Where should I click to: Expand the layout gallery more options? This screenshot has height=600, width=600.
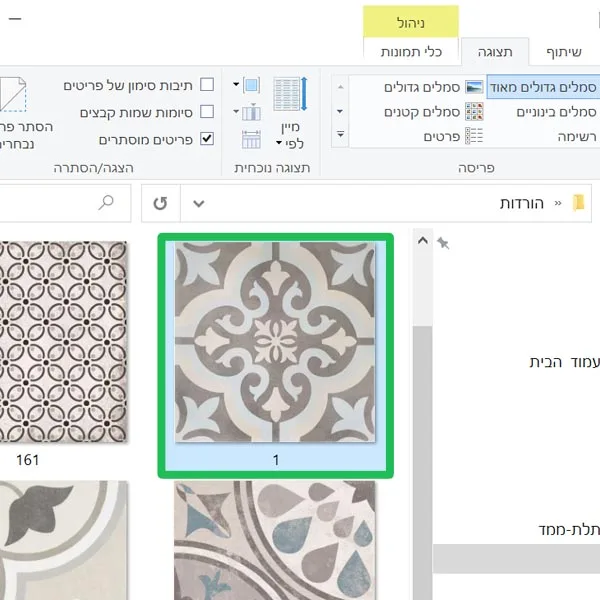pos(340,134)
